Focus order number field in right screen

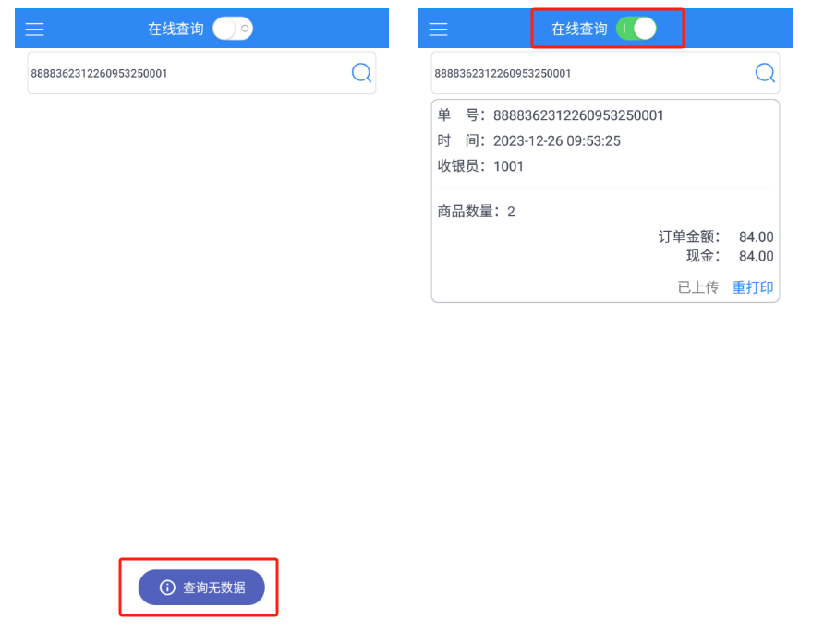pos(605,73)
